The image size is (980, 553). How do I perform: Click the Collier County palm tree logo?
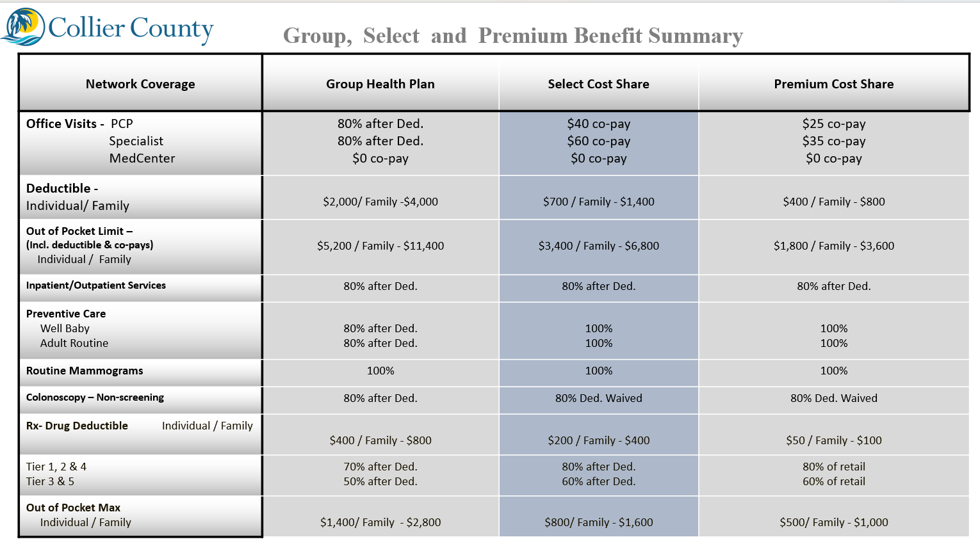point(24,28)
